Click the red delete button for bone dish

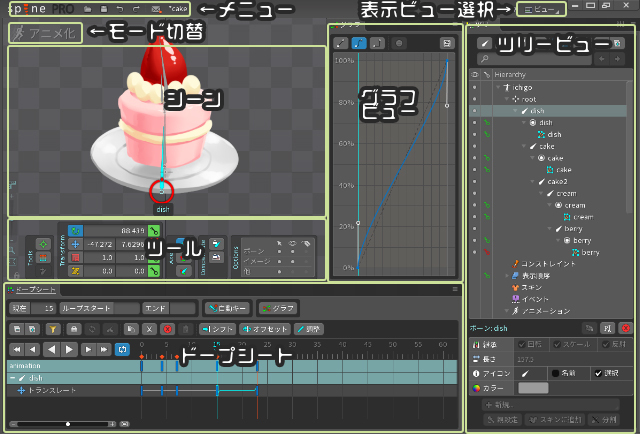pos(626,327)
